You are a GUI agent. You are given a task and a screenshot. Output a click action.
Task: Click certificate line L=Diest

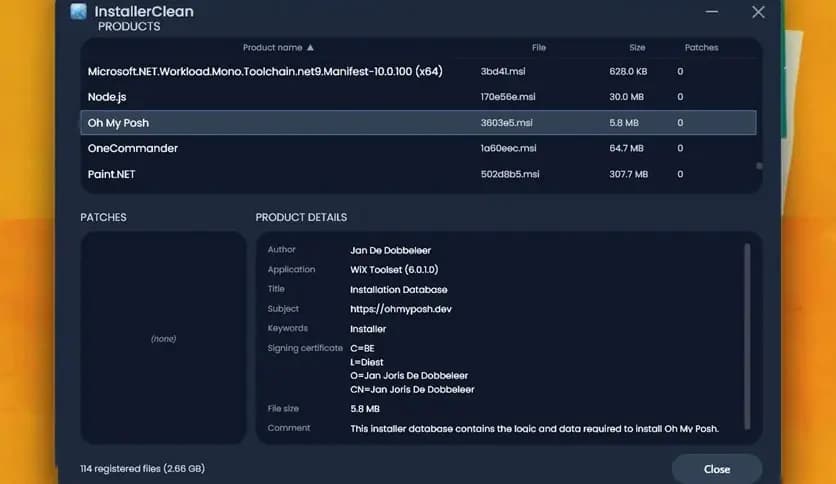click(366, 362)
